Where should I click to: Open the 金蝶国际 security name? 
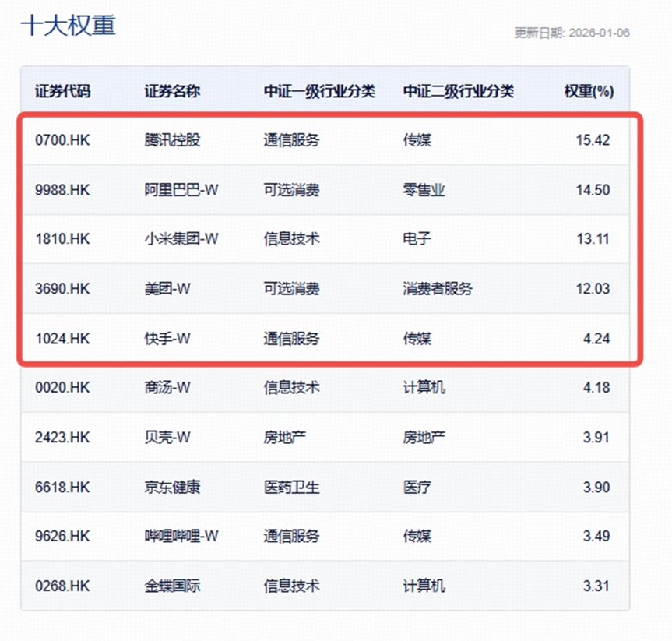point(173,586)
